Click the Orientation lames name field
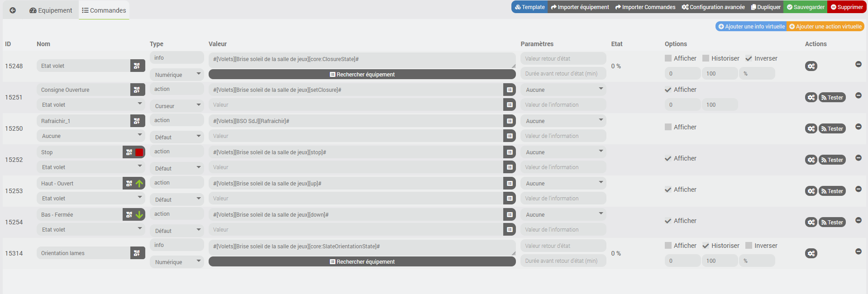868x294 pixels. tap(84, 253)
